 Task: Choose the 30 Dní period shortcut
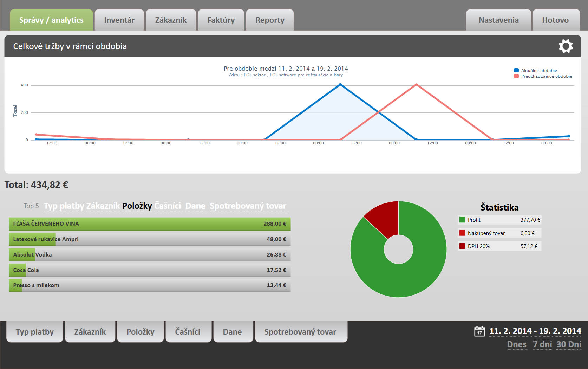(x=569, y=344)
